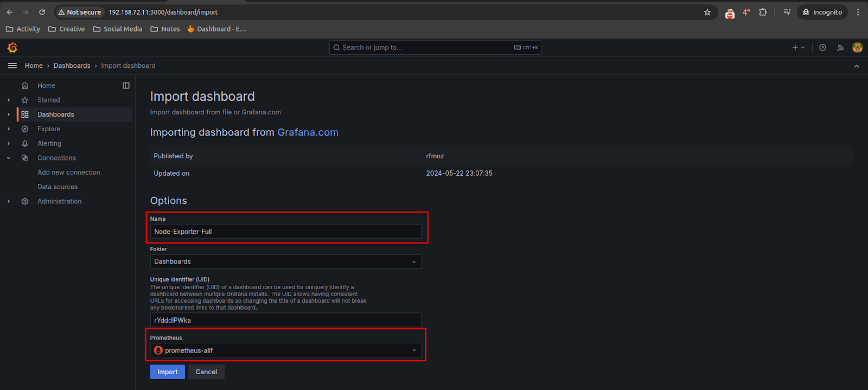Open the Creative bookmark folder
Screen dimensions: 868x390
click(67, 29)
